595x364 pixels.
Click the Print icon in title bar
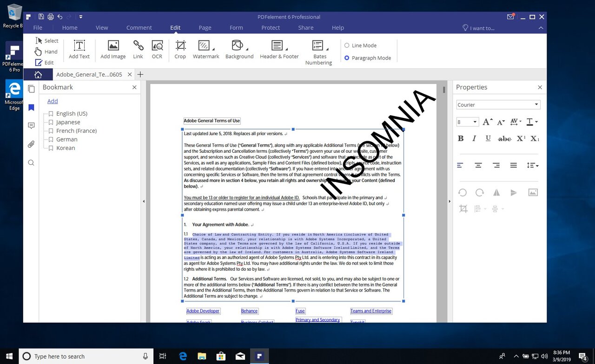pyautogui.click(x=50, y=17)
